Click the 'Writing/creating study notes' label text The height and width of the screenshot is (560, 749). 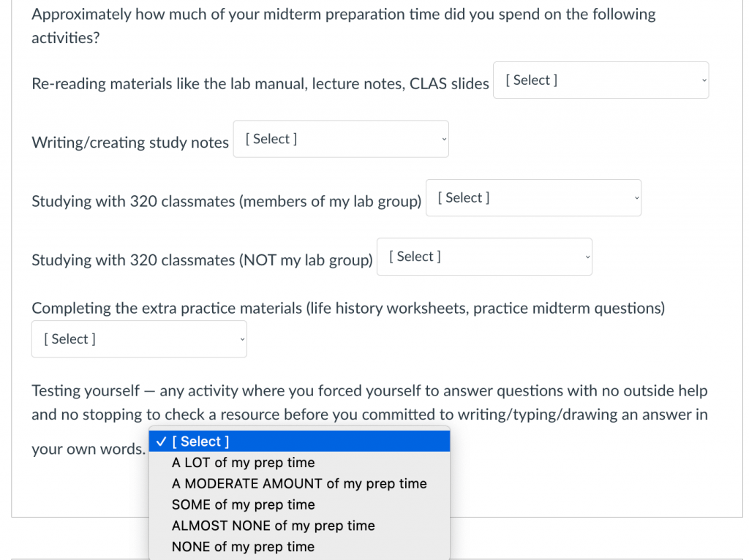pyautogui.click(x=130, y=143)
